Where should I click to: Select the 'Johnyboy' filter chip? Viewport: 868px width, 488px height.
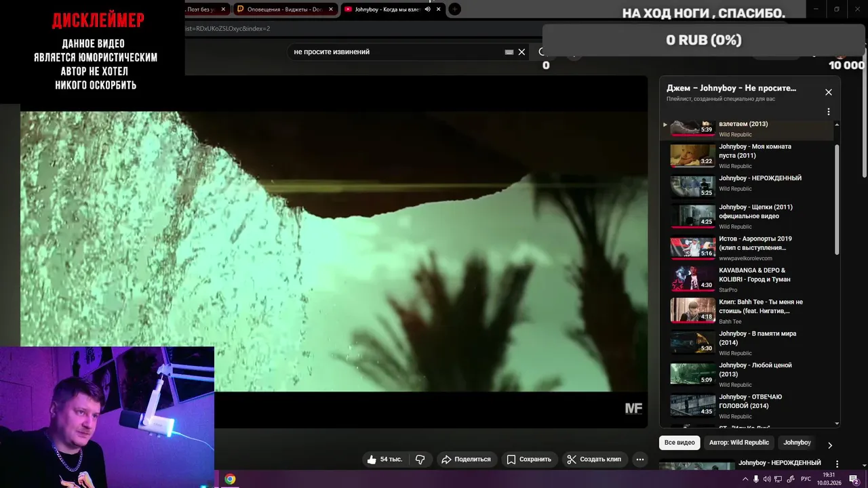click(797, 443)
